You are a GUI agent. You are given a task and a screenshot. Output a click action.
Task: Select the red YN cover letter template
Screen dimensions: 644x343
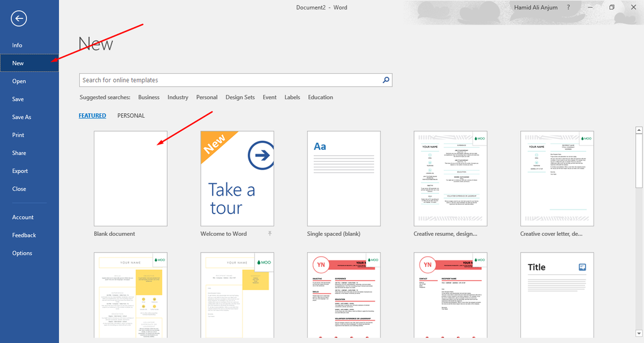[450, 295]
